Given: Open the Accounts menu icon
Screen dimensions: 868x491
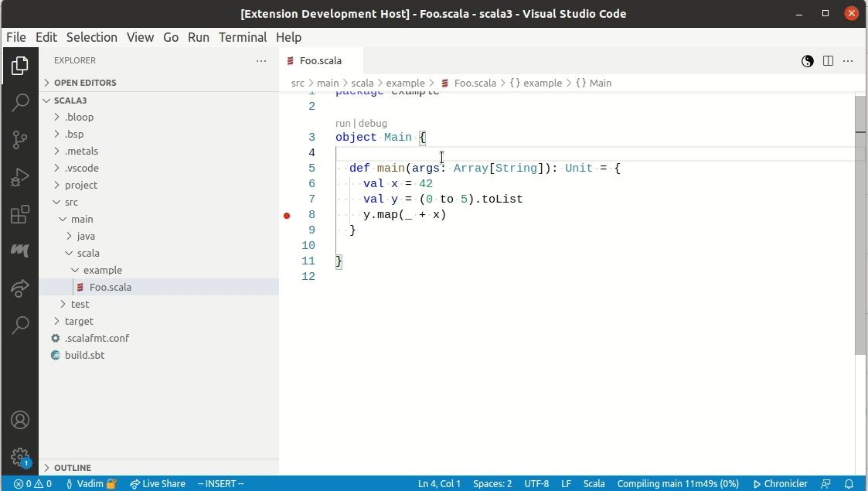Looking at the screenshot, I should pos(20,420).
